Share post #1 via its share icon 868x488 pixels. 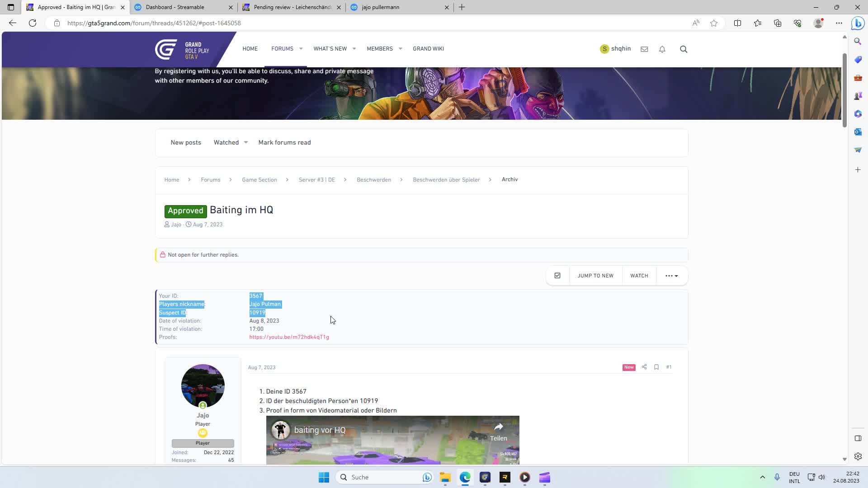pyautogui.click(x=644, y=367)
